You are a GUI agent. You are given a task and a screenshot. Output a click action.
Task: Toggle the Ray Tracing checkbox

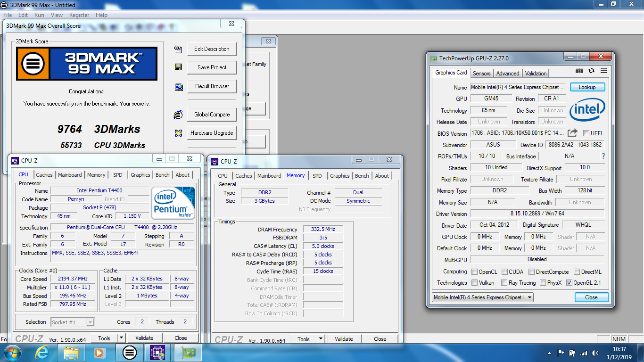(x=504, y=283)
